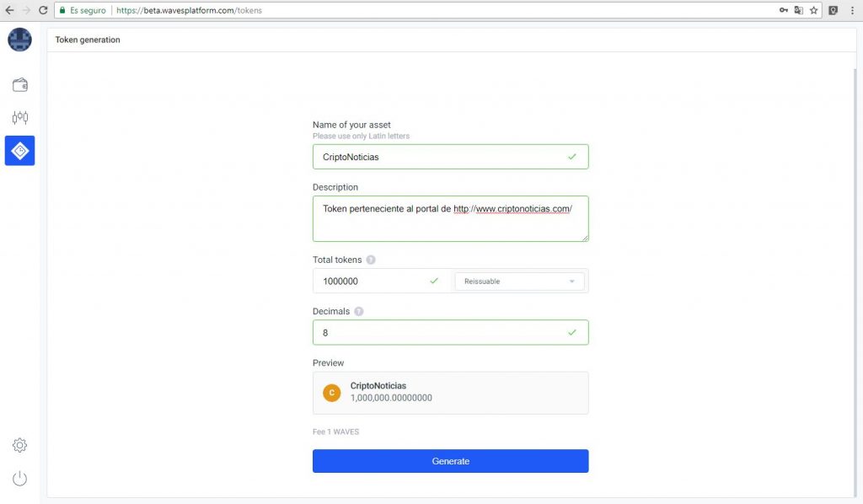
Task: Click the CriptoNoticias preview token card
Action: 450,393
